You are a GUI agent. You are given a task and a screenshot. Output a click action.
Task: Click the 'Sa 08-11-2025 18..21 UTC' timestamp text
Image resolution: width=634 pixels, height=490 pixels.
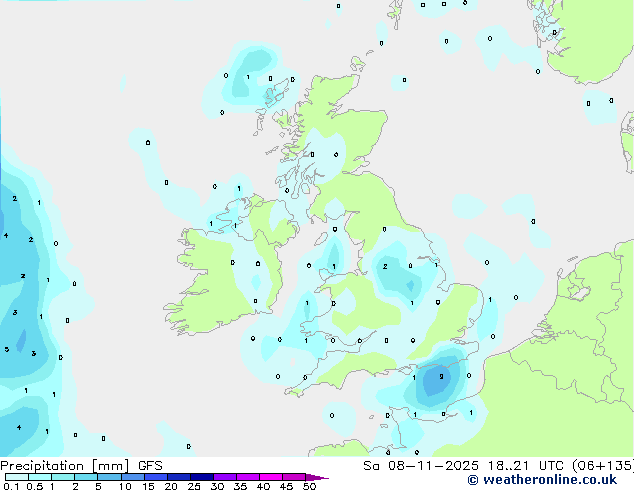463,466
